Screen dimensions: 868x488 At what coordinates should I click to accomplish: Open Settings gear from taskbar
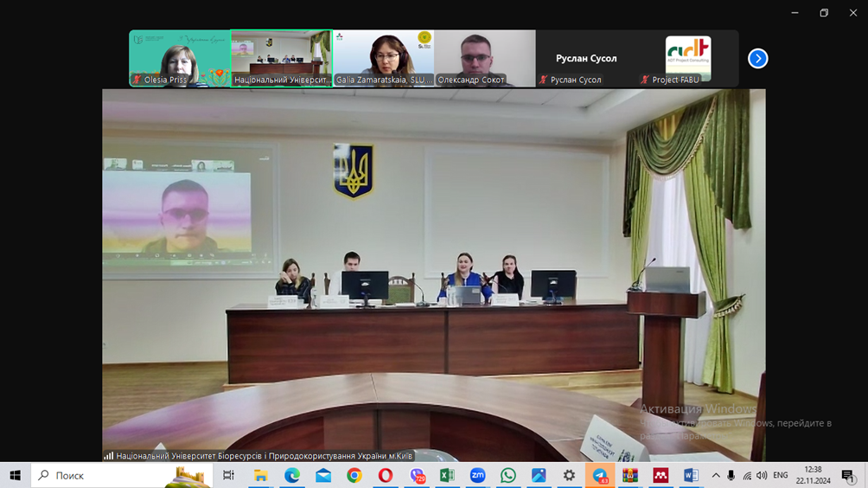(569, 475)
